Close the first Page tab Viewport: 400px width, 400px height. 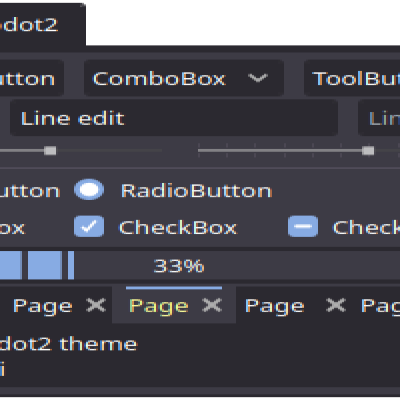pyautogui.click(x=96, y=305)
